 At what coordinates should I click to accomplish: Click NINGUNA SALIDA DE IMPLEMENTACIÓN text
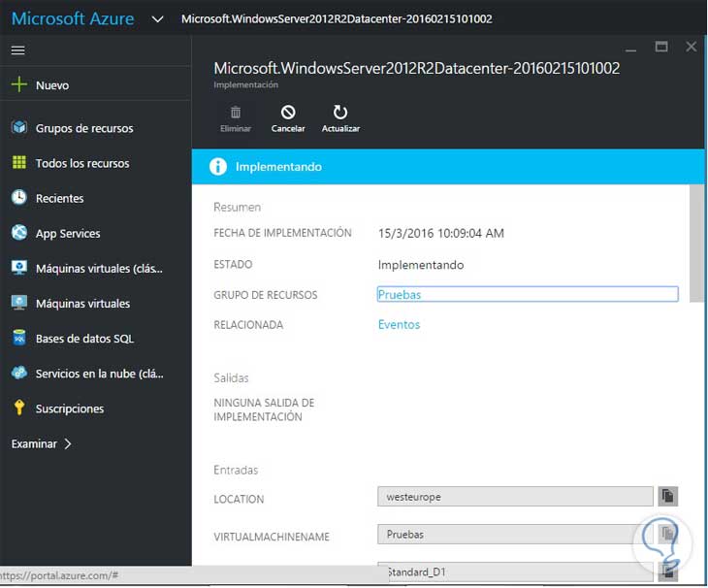click(264, 409)
